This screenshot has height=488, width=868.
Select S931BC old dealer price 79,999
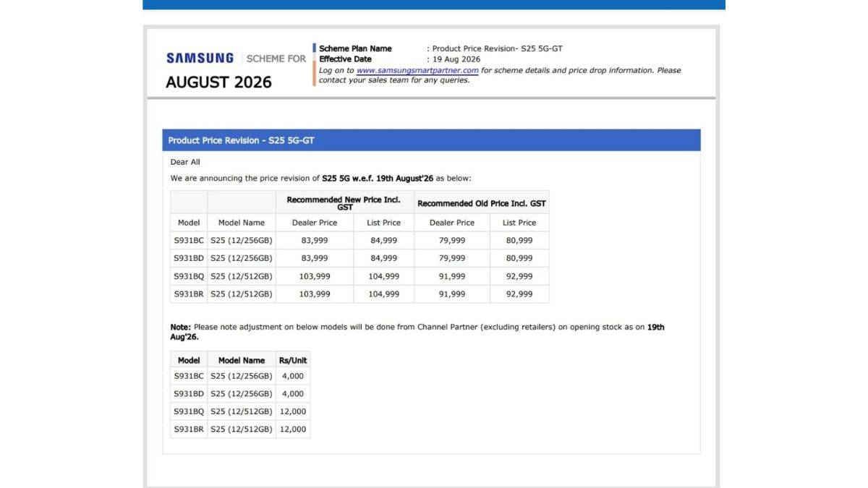(x=452, y=241)
